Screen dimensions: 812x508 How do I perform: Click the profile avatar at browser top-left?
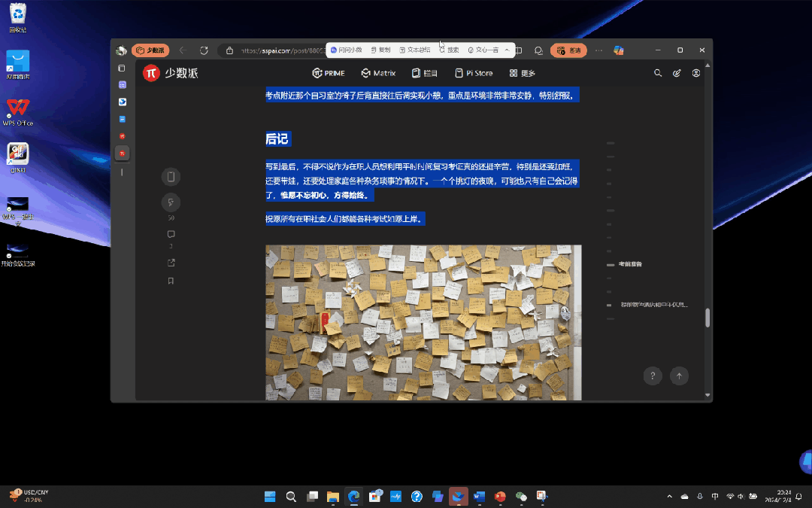[121, 50]
